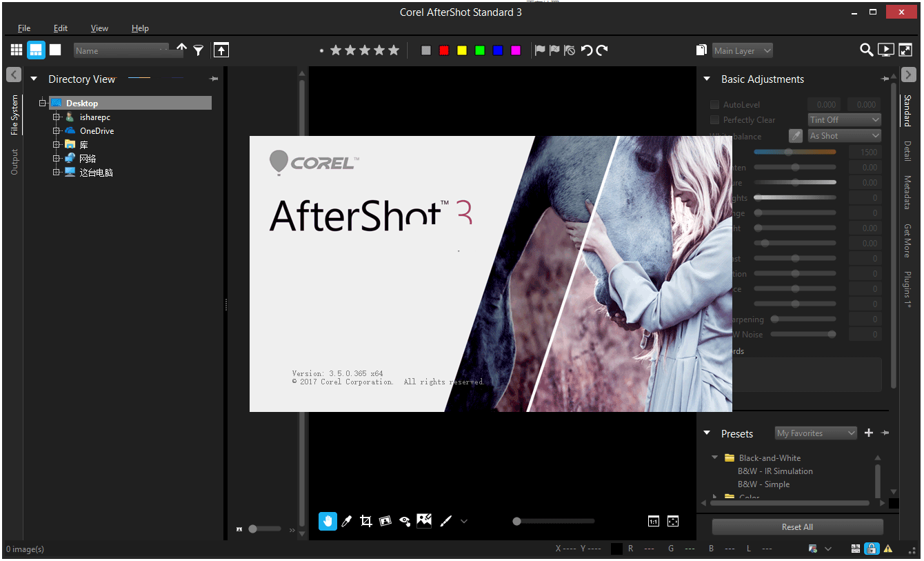Click the magnifier search icon

tap(866, 50)
